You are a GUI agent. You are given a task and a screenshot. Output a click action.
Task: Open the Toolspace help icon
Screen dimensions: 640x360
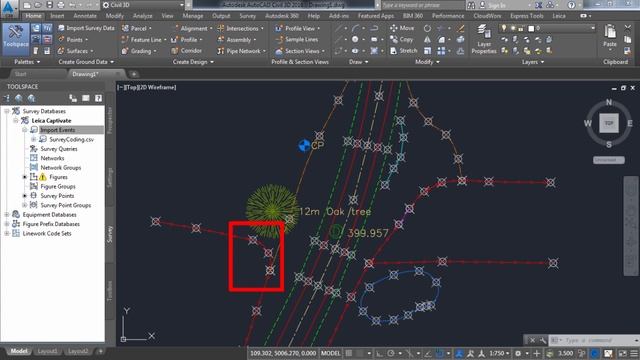(x=98, y=98)
